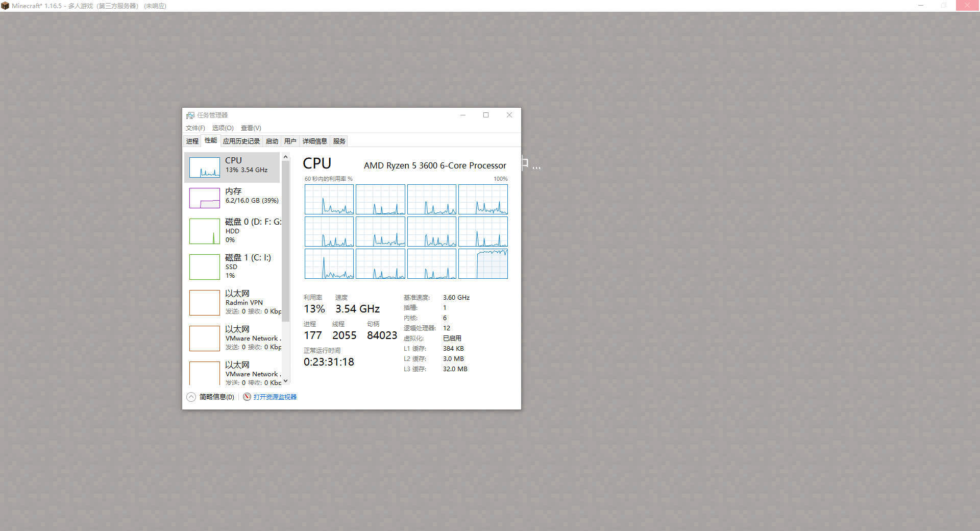Screen dimensions: 980x531
Task: Open the 选项(O) menu
Action: pos(223,128)
